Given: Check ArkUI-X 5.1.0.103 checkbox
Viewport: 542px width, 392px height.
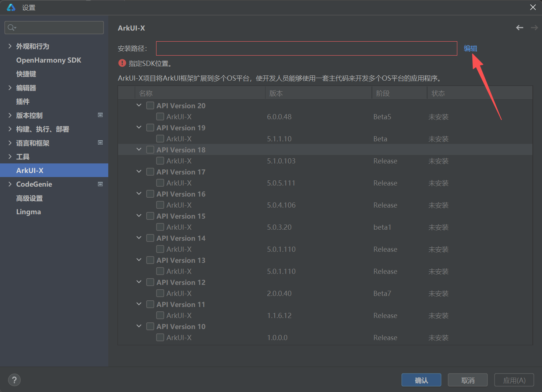Looking at the screenshot, I should tap(160, 161).
